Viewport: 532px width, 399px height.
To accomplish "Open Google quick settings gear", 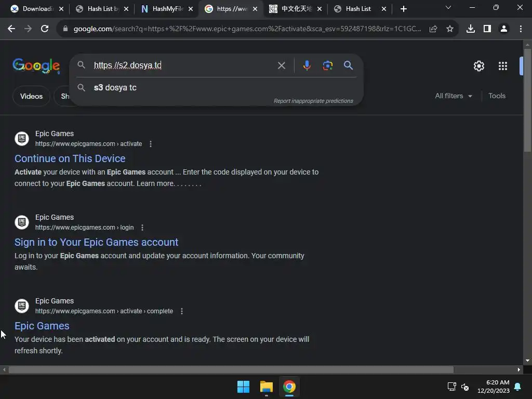I will pos(478,66).
